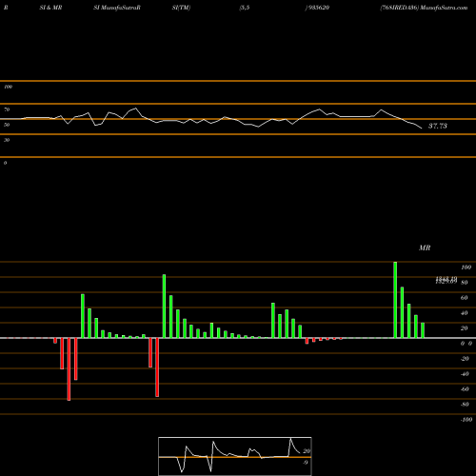Image resolution: width=476 pixels, height=476 pixels.
Task: Click the MR axis label '-40'
Action: 465,374
